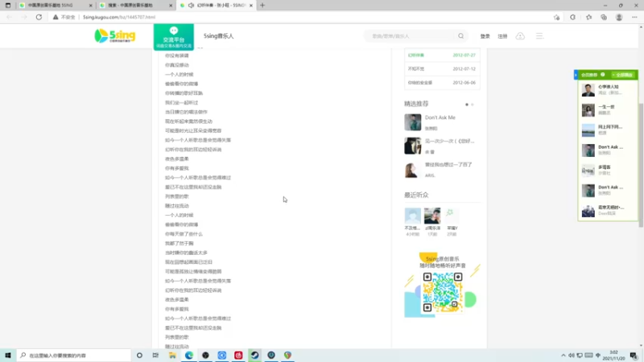Open the tab actions menu icon
This screenshot has height=362, width=644.
[8, 6]
